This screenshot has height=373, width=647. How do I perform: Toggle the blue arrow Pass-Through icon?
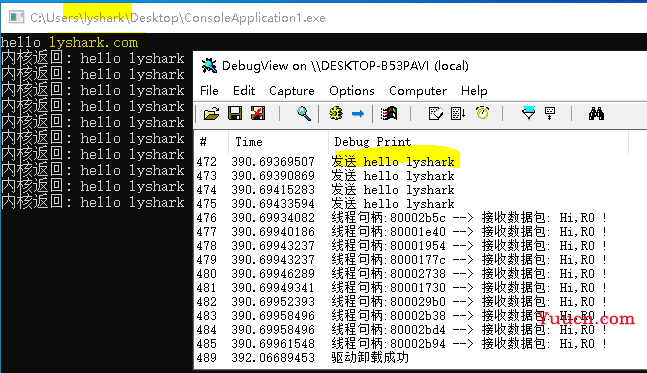(358, 113)
